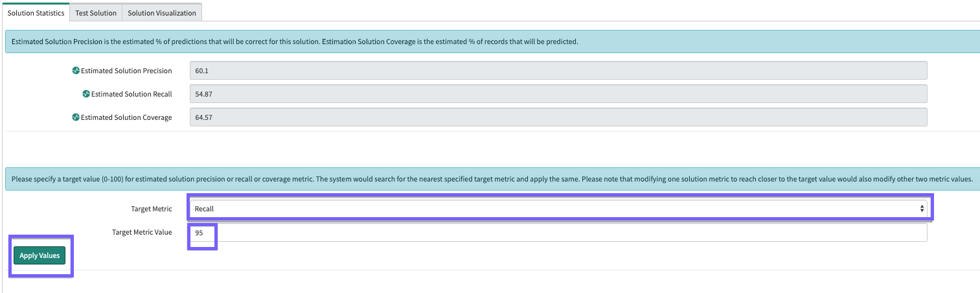
Task: Click the Estimated Solution Precision label
Action: tap(126, 71)
